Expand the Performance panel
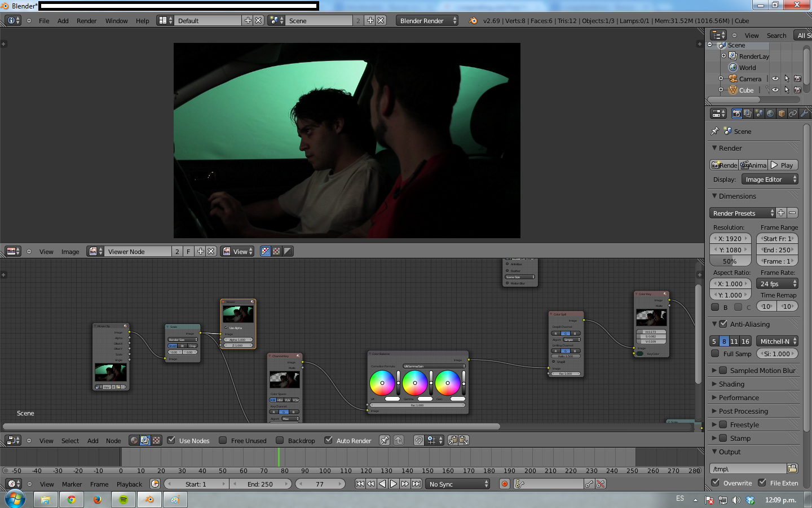The image size is (812, 508). click(739, 397)
